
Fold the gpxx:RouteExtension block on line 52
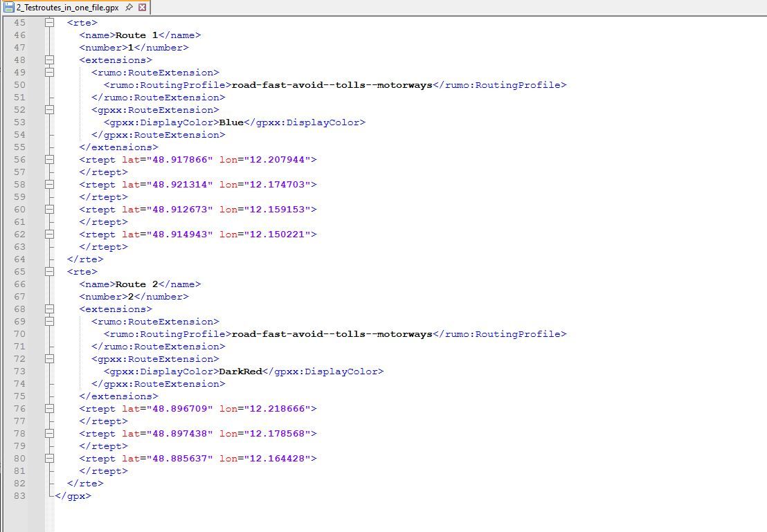[50, 110]
